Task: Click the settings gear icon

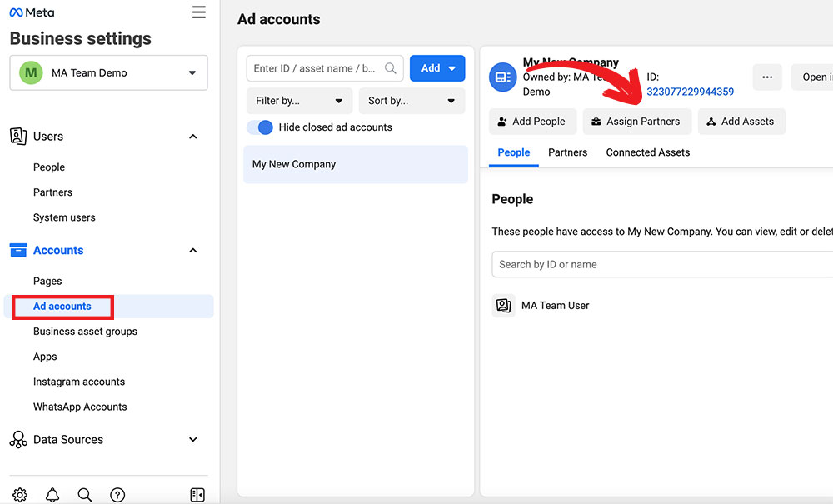Action: (20, 495)
